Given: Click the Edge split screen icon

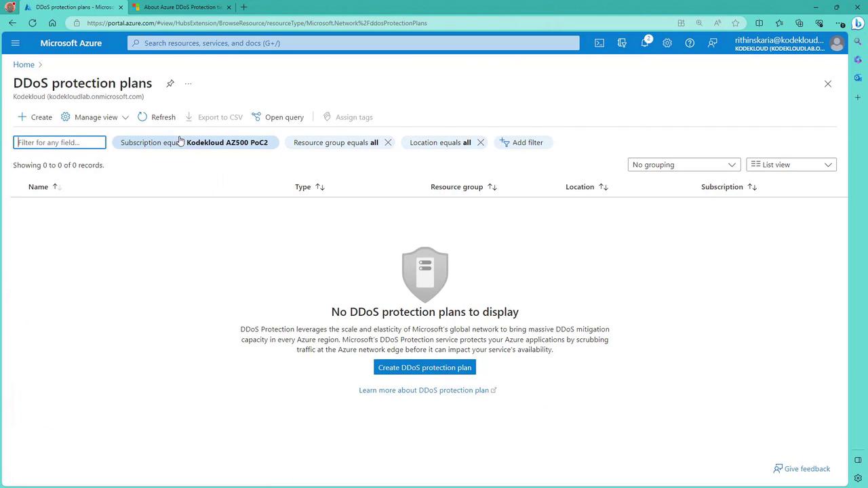Looking at the screenshot, I should (759, 23).
